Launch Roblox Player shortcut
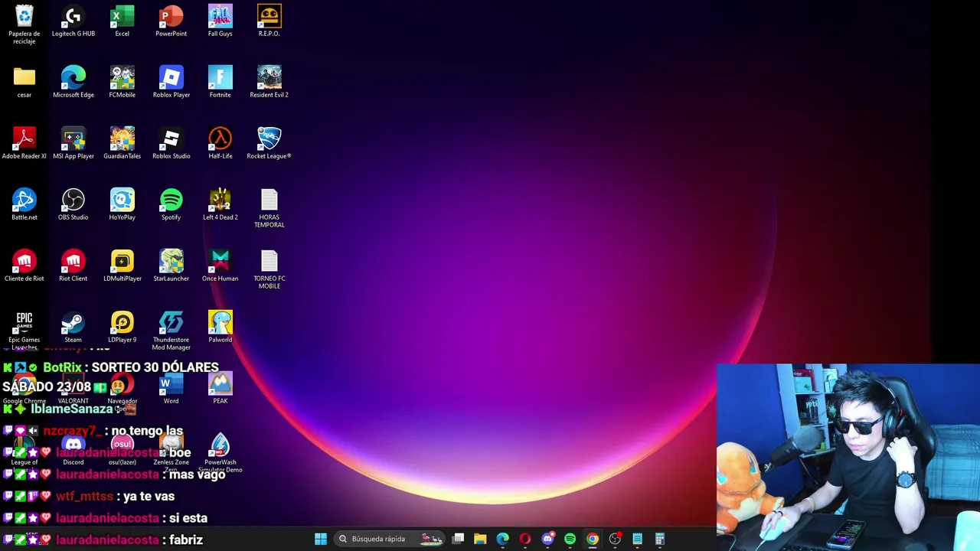Screen dimensions: 980x551 171,83
